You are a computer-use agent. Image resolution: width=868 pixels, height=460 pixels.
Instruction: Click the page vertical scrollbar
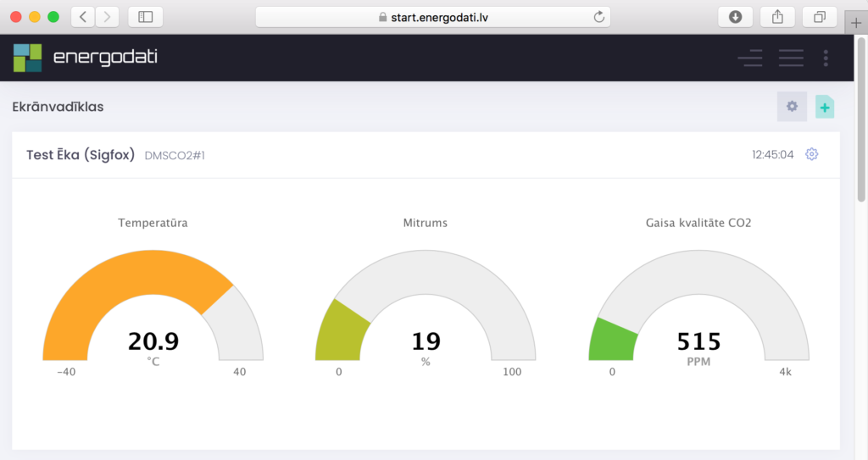click(861, 119)
